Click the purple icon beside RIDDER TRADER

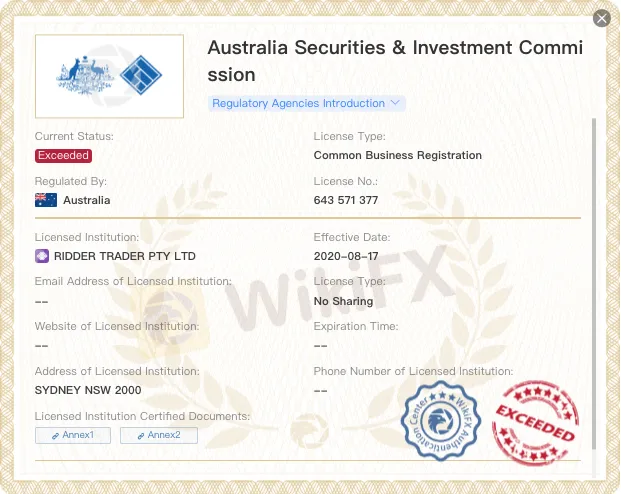[x=42, y=256]
